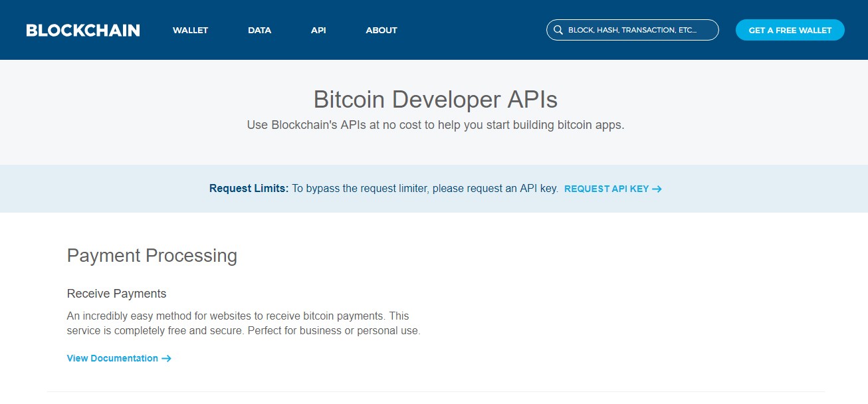This screenshot has width=868, height=404.
Task: Click the arrow icon after REQUEST API KEY
Action: point(657,189)
